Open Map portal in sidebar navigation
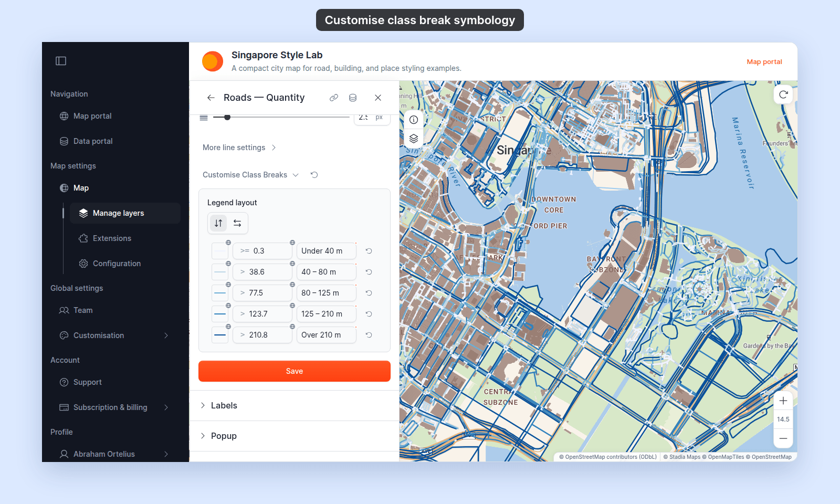 tap(114, 116)
